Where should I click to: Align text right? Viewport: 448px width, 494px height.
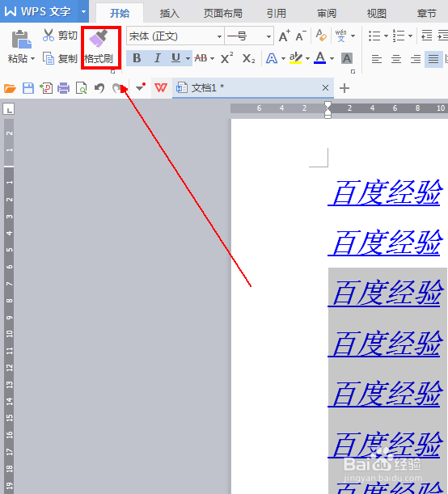[x=415, y=59]
